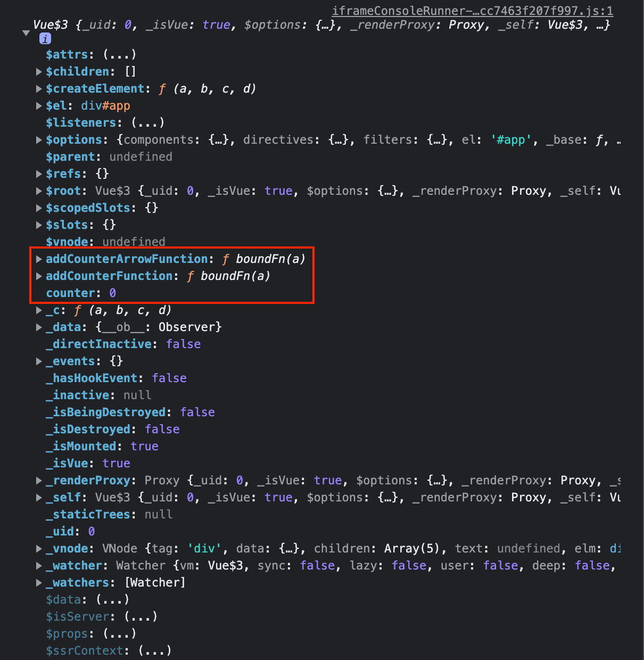Viewport: 644px width, 660px height.
Task: Select the '_isMounted: true' row
Action: (x=102, y=446)
